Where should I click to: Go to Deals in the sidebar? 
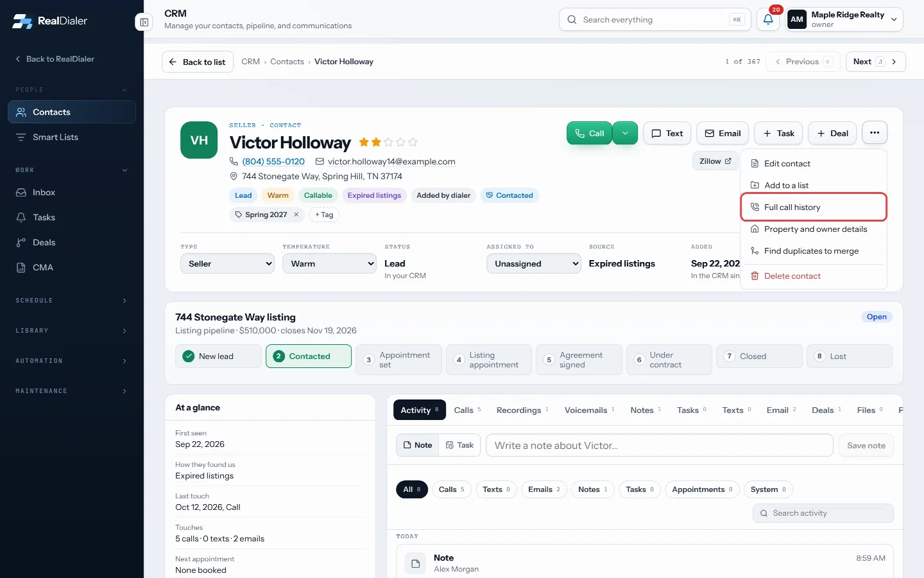pyautogui.click(x=72, y=242)
